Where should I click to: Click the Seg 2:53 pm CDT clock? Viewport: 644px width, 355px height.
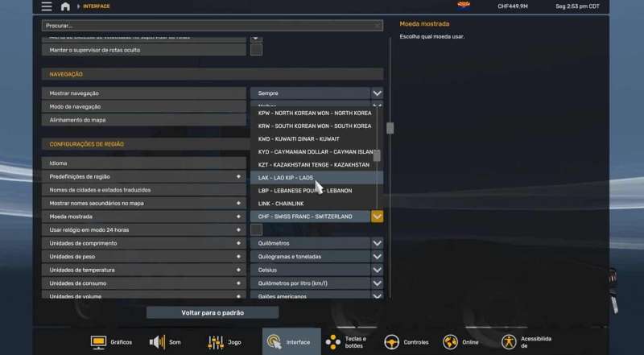577,6
